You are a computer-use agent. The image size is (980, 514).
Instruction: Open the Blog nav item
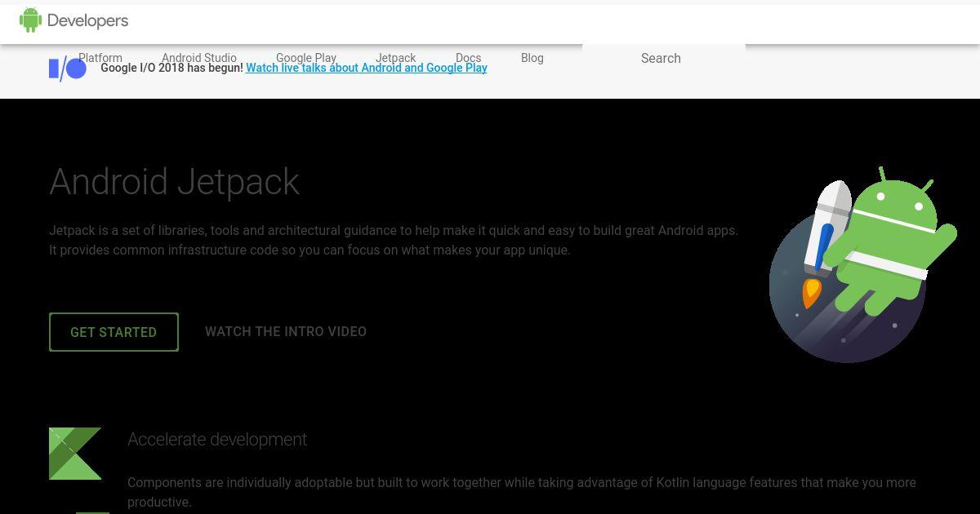(532, 58)
